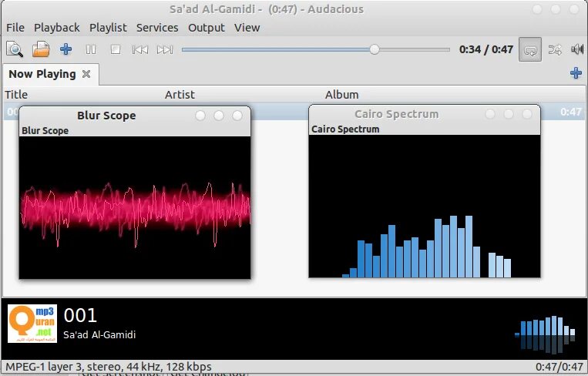Screen dimensions: 588x376
Task: Skip to the previous track
Action: click(140, 49)
